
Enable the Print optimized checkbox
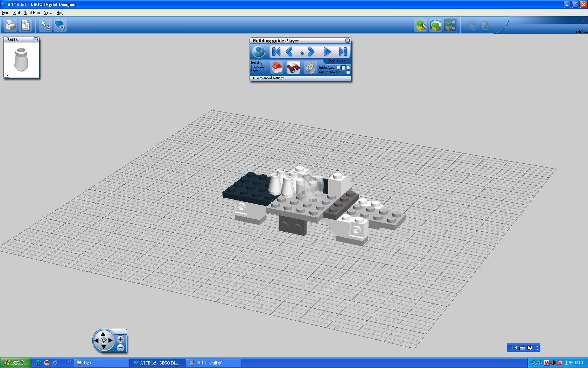348,73
